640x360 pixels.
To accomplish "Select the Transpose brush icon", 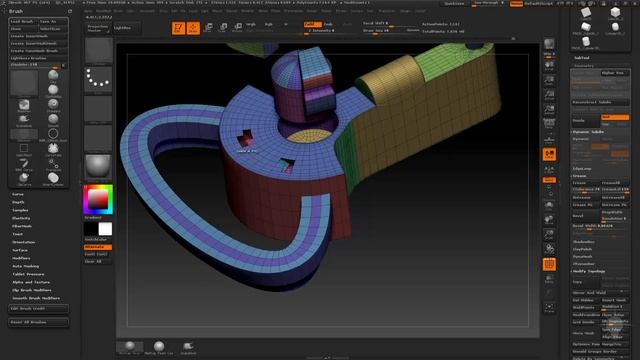I will point(53,164).
